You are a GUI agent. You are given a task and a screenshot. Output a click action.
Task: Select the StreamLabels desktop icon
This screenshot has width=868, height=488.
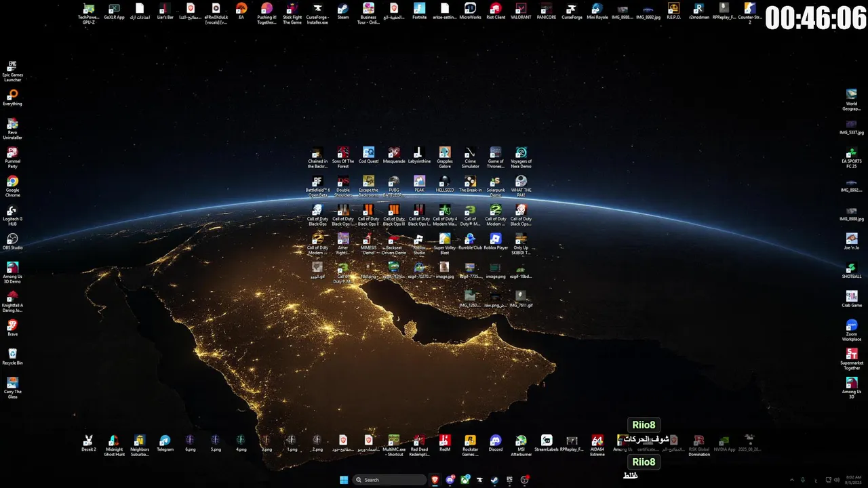coord(547,443)
